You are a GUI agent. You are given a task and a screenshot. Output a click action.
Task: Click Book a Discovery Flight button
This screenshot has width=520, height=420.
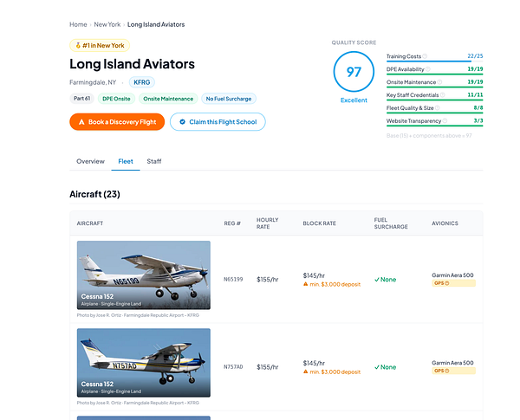(117, 122)
